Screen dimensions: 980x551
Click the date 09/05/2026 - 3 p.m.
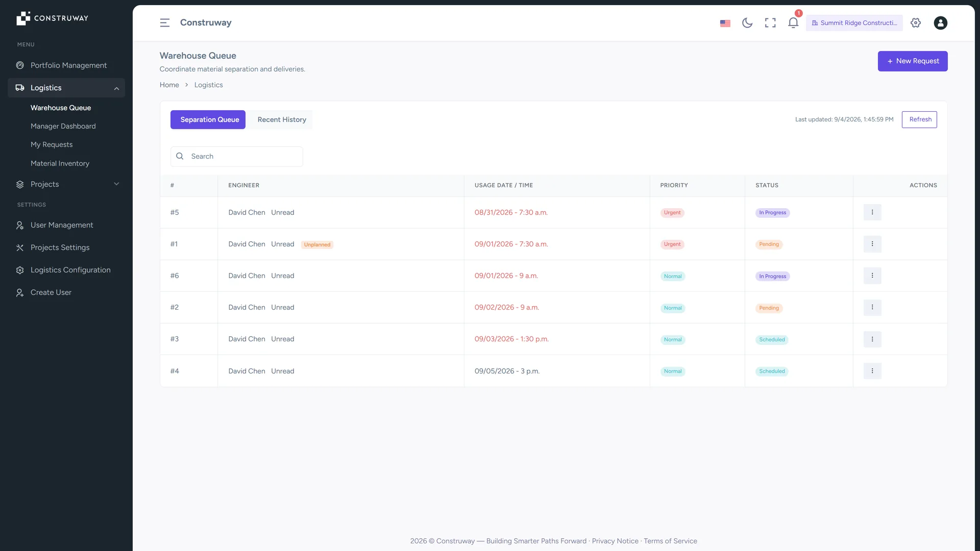[507, 371]
